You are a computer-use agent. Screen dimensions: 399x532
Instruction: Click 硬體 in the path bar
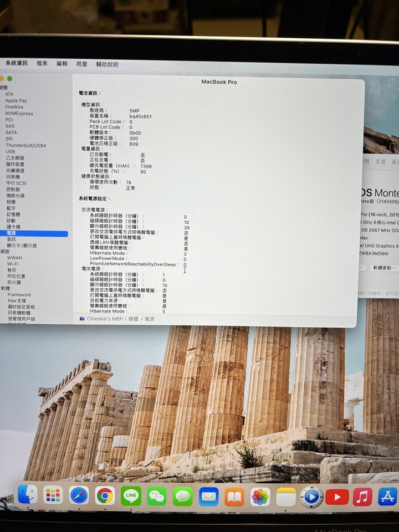[x=133, y=319]
